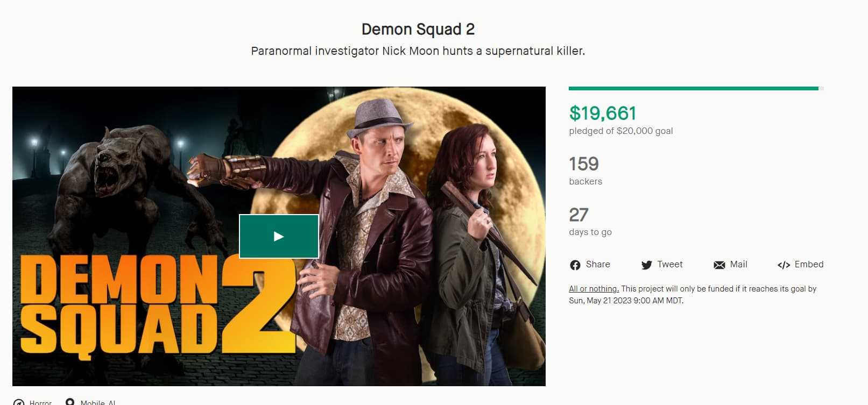Click the $19,661 pledged amount
The width and height of the screenshot is (868, 405).
(x=603, y=113)
